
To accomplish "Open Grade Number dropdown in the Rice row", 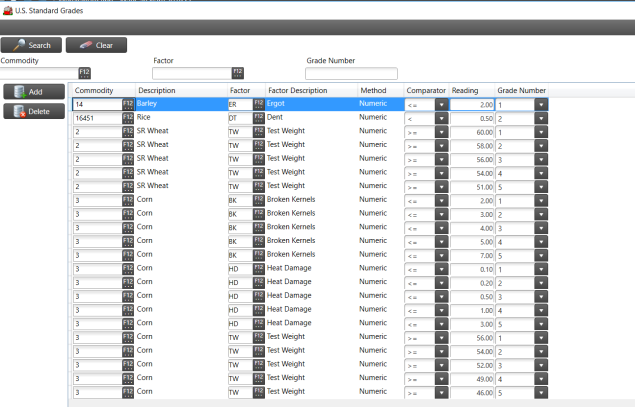I will 540,118.
